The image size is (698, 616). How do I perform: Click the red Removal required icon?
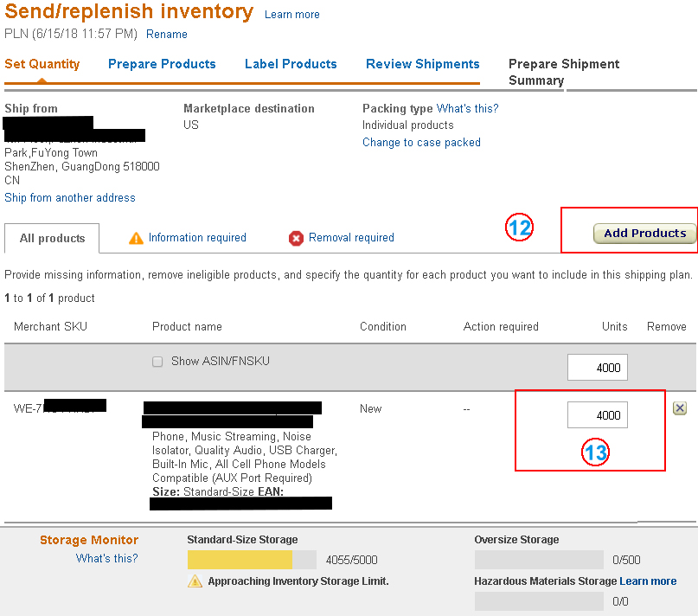(297, 238)
